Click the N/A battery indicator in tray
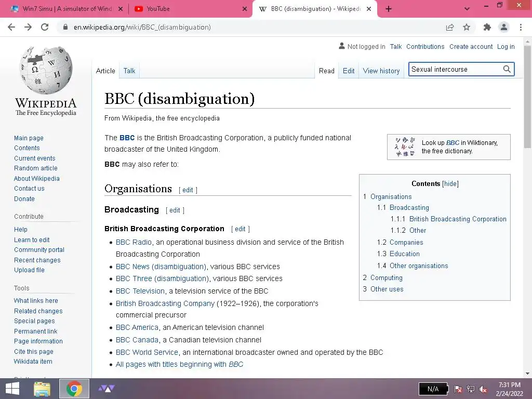 (434, 389)
